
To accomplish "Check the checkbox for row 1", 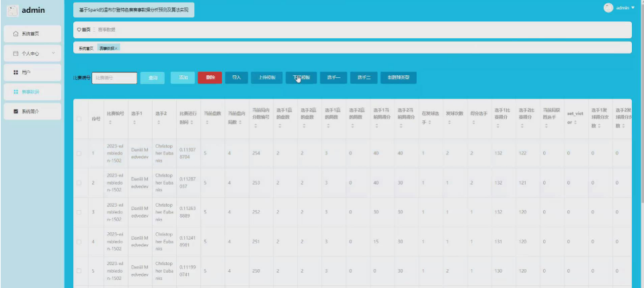I will click(x=79, y=154).
